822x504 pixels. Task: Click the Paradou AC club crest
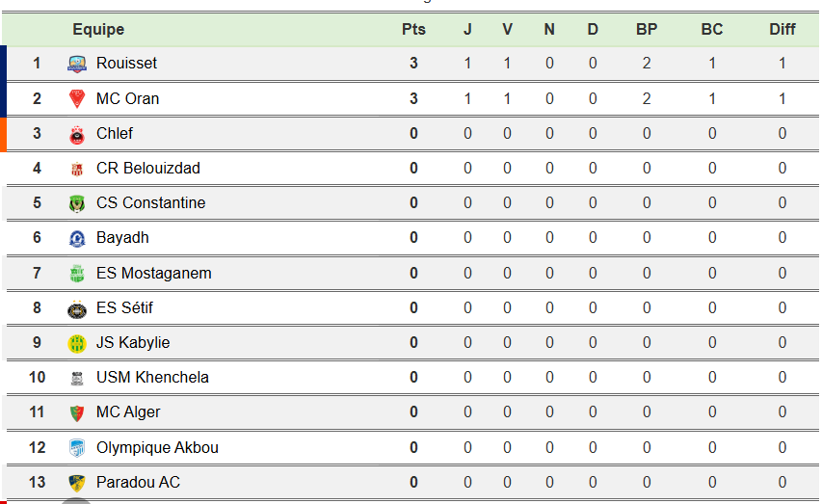[x=77, y=483]
